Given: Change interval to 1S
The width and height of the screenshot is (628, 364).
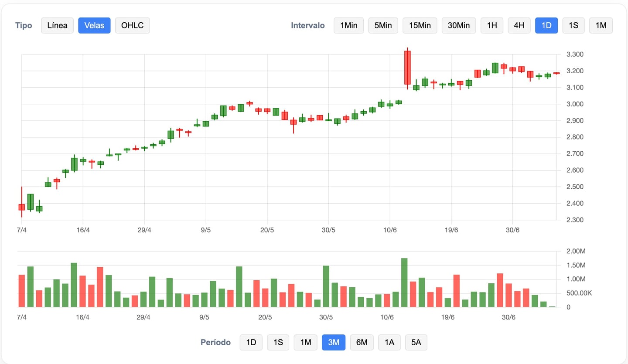Looking at the screenshot, I should point(573,25).
